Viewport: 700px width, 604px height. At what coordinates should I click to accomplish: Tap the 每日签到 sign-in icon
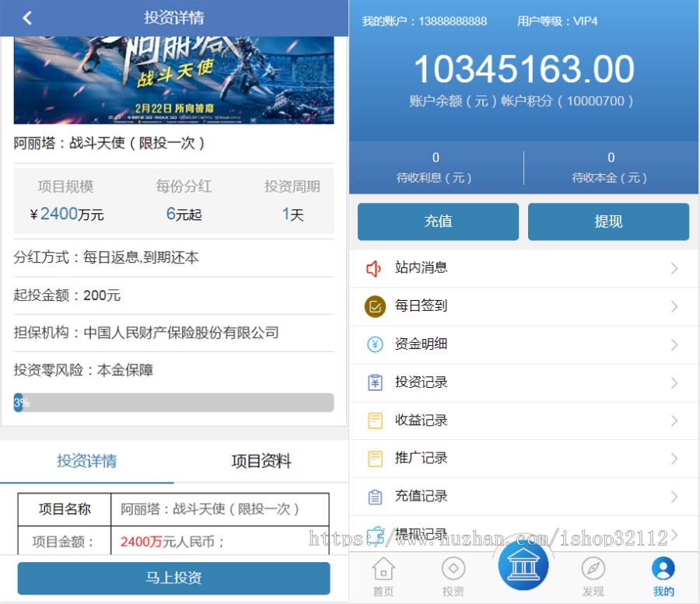tap(374, 305)
